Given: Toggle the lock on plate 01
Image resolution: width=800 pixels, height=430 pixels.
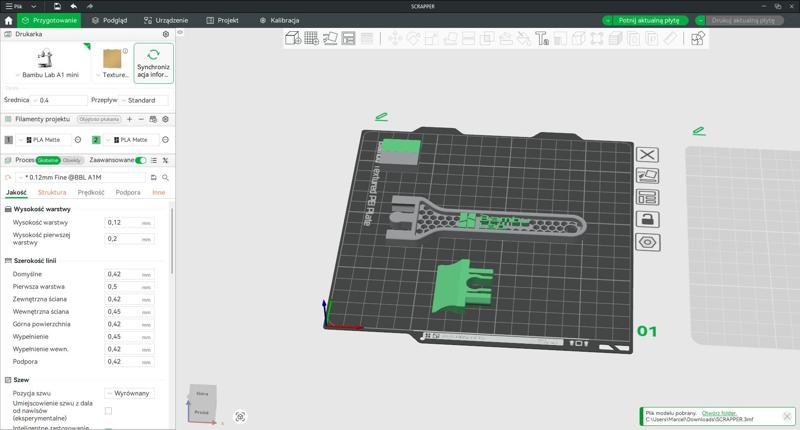Looking at the screenshot, I should click(x=647, y=220).
